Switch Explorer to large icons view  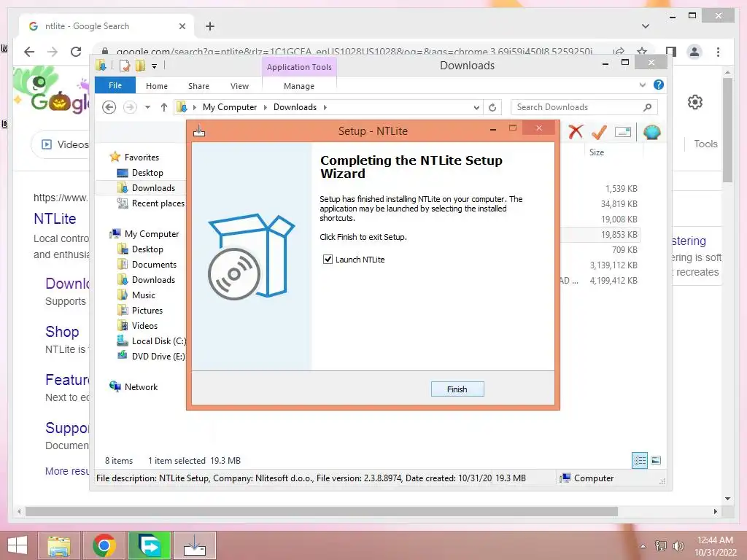(656, 461)
